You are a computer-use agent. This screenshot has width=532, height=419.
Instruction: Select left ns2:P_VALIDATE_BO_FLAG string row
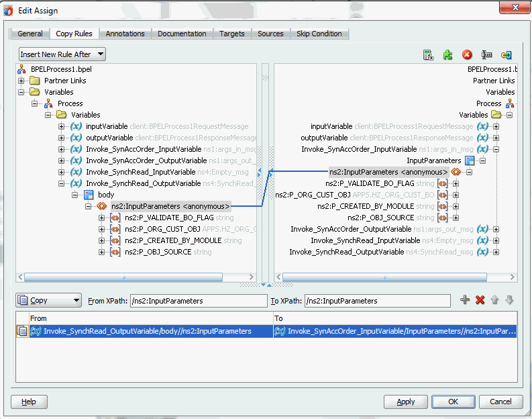point(179,218)
